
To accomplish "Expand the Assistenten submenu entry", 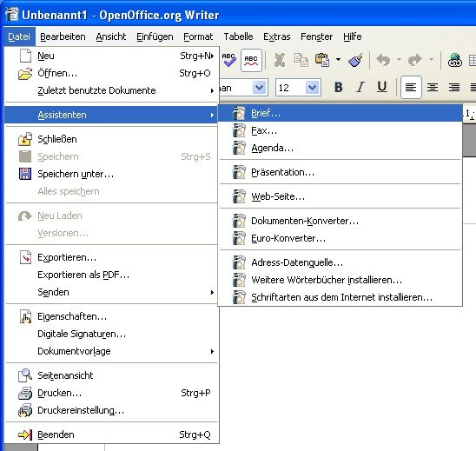I will coord(112,115).
